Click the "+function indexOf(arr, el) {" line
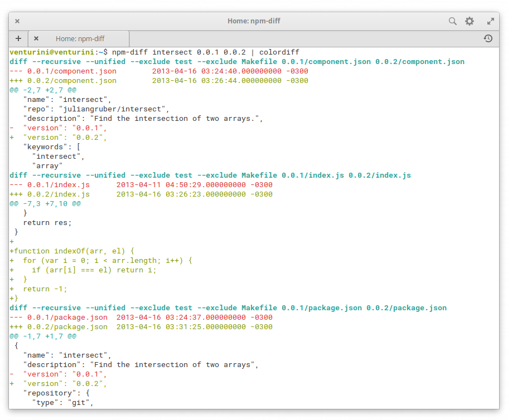508x420 pixels. pyautogui.click(x=72, y=251)
